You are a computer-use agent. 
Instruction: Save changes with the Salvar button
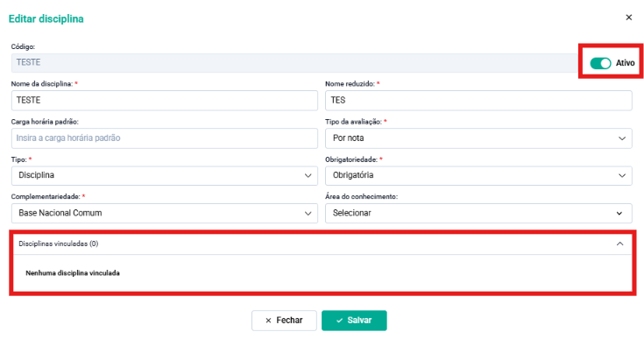click(x=354, y=321)
